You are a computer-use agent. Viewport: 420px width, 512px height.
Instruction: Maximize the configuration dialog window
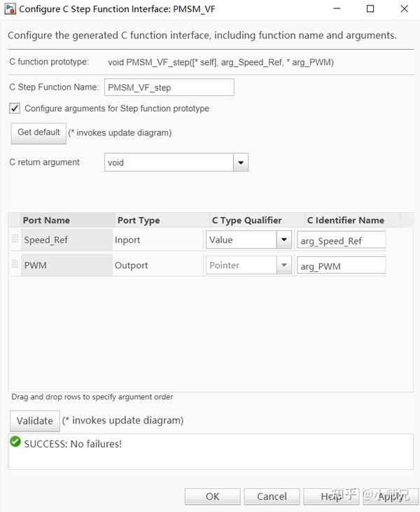(370, 9)
